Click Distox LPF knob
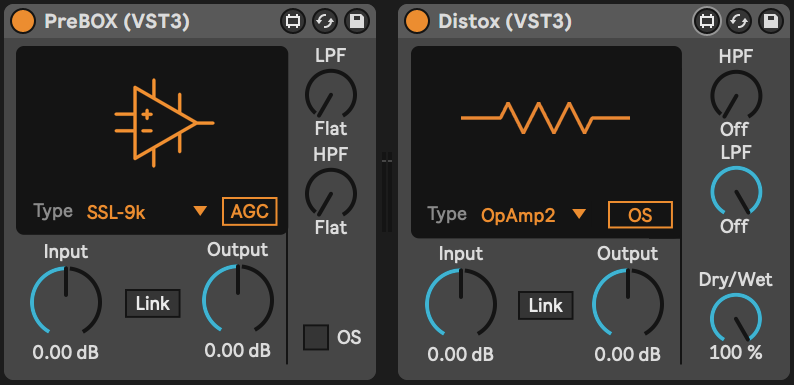 point(736,191)
